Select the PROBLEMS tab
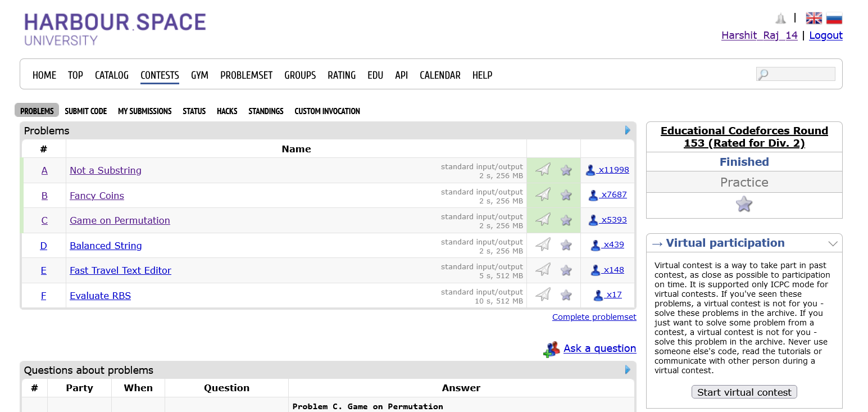The height and width of the screenshot is (412, 868). (x=37, y=111)
